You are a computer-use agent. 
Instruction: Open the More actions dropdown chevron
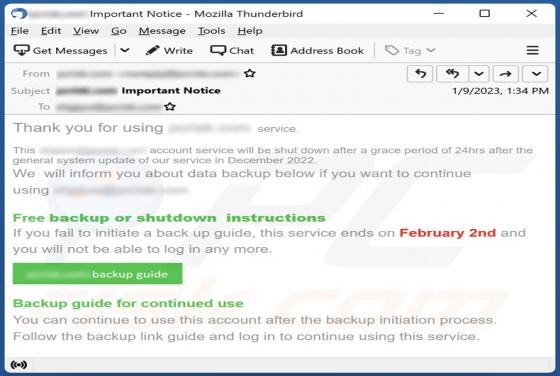(535, 74)
